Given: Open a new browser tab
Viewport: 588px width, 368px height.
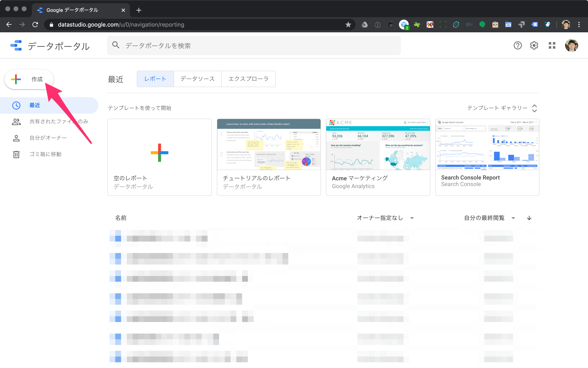Looking at the screenshot, I should (139, 10).
